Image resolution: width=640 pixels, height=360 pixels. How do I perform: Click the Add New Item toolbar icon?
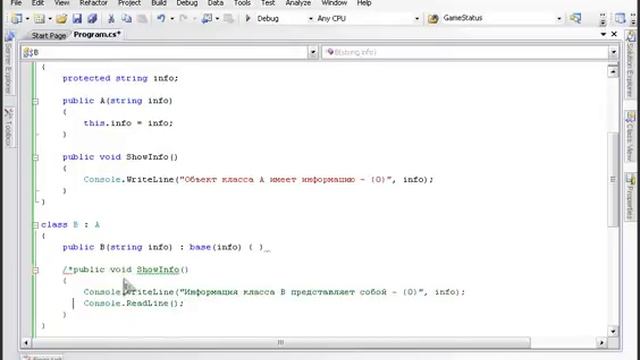tap(39, 18)
